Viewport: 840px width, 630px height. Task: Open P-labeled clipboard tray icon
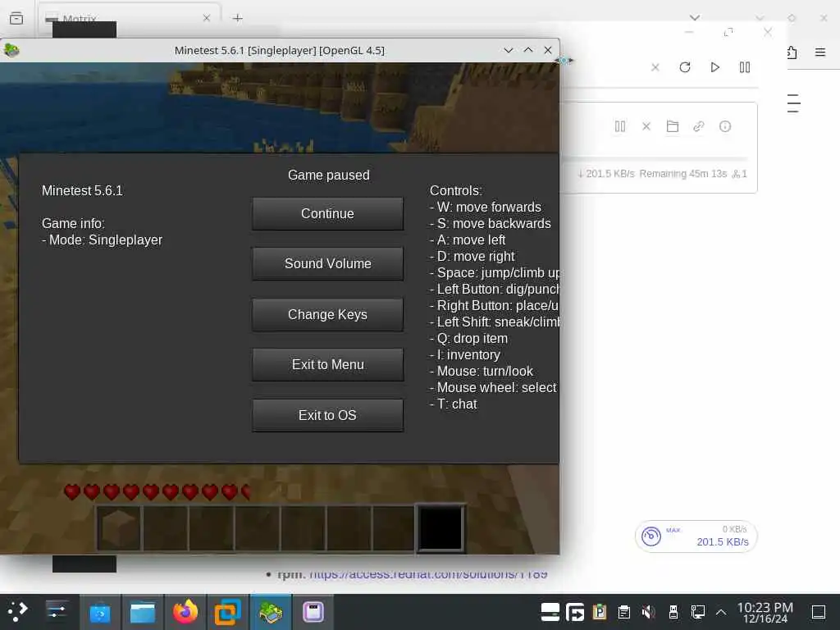[x=600, y=612]
